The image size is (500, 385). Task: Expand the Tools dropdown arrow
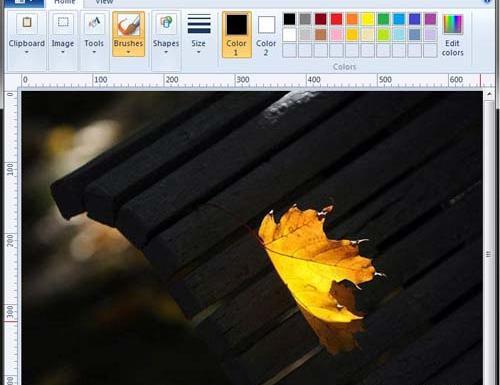tap(94, 52)
